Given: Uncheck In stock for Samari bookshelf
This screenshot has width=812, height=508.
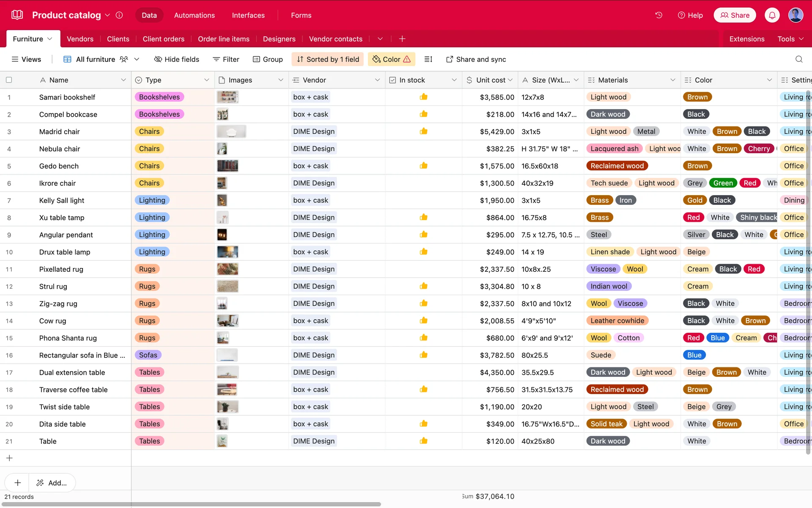Looking at the screenshot, I should coord(423,97).
